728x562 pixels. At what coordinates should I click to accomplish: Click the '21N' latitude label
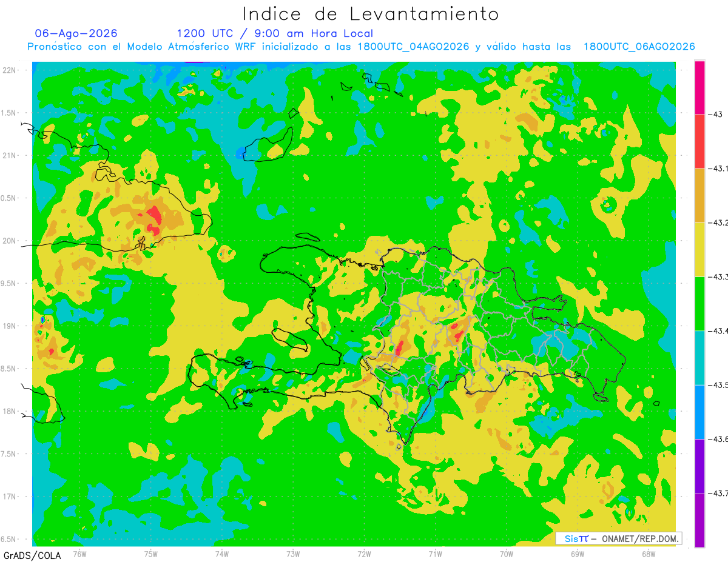9,155
